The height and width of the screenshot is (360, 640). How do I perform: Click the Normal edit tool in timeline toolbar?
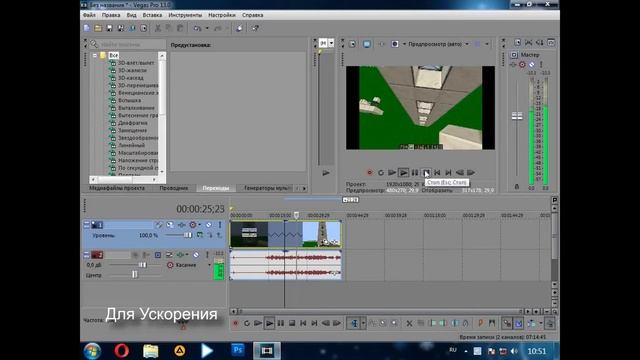click(354, 323)
